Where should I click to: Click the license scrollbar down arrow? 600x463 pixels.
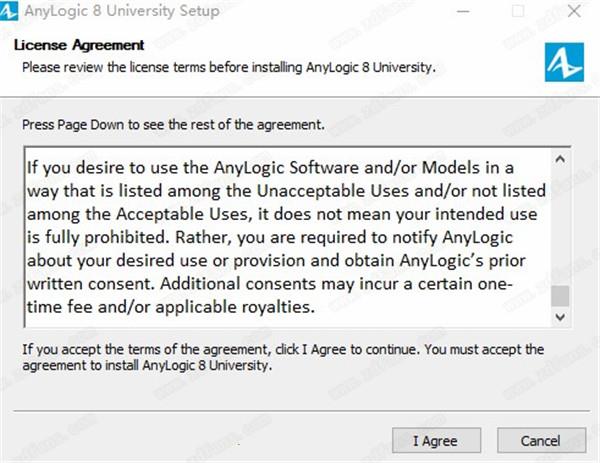(560, 317)
